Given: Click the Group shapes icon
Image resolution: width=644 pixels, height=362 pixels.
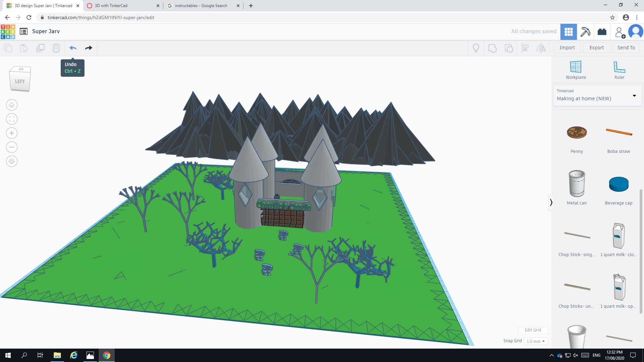Looking at the screenshot, I should click(492, 48).
